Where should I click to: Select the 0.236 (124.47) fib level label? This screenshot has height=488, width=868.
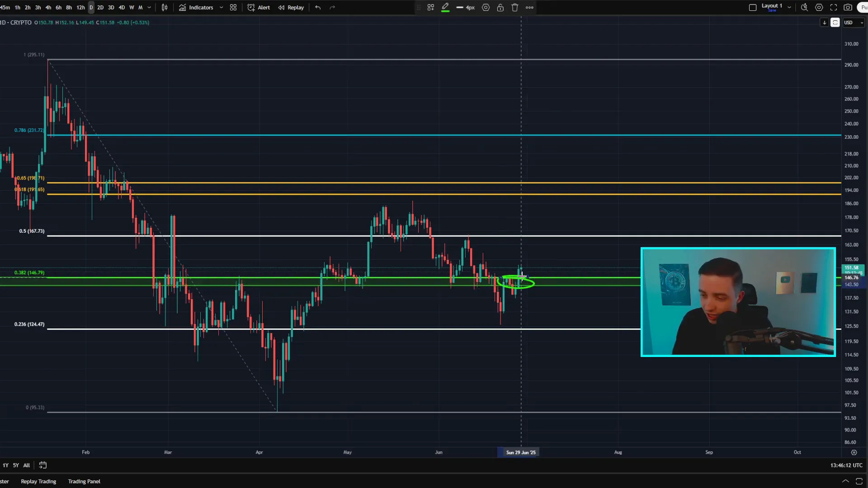tap(29, 324)
